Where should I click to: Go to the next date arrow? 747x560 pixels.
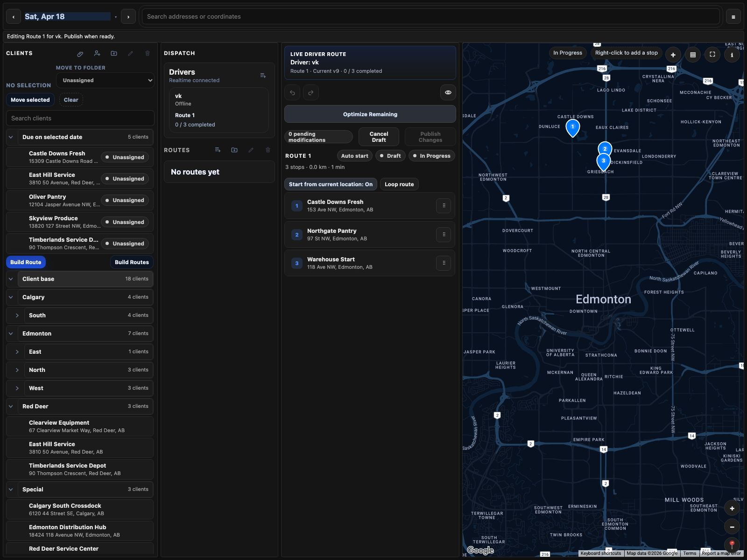tap(128, 17)
